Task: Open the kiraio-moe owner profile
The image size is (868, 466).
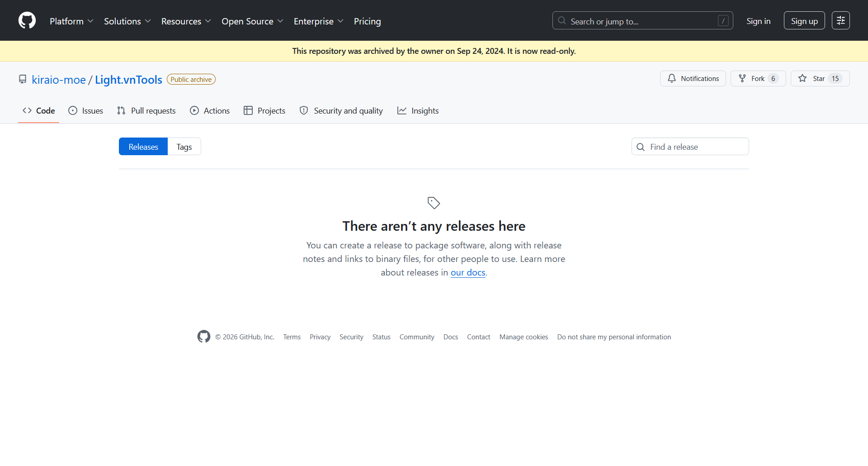Action: click(x=59, y=80)
